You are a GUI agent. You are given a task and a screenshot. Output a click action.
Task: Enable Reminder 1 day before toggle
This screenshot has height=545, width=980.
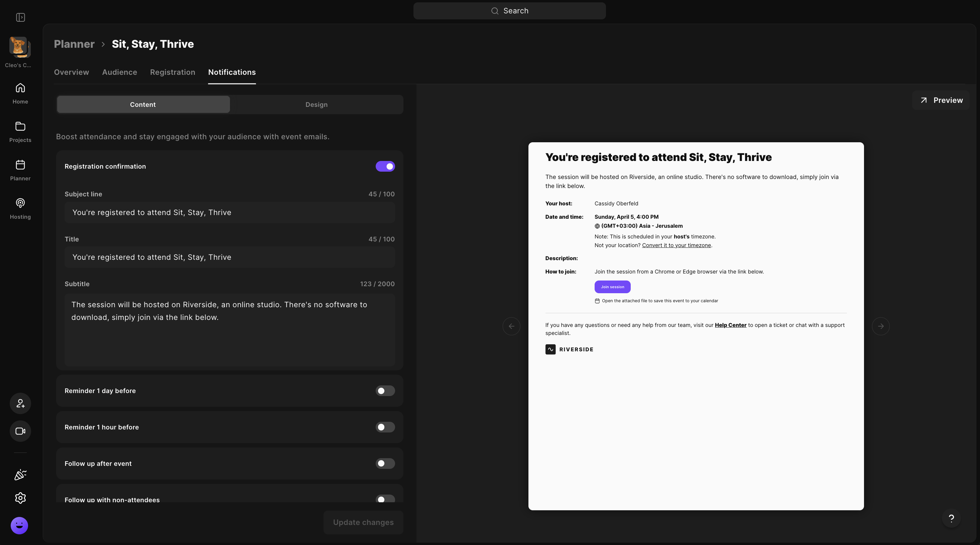pyautogui.click(x=385, y=391)
